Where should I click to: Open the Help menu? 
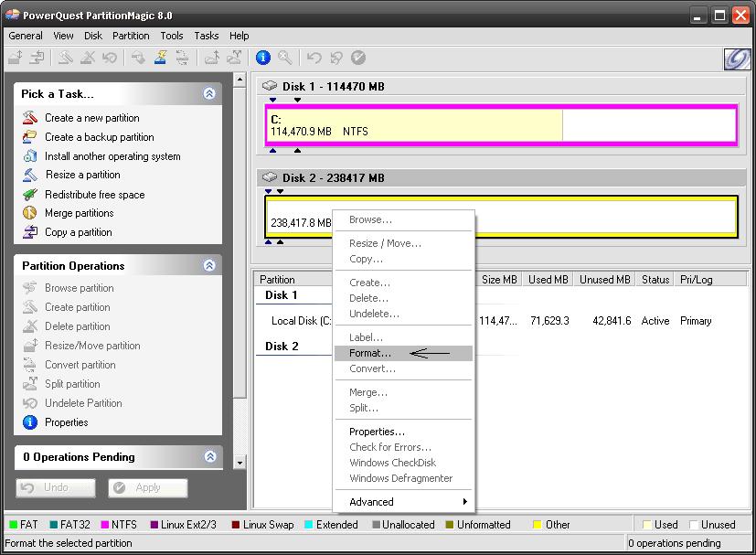240,36
